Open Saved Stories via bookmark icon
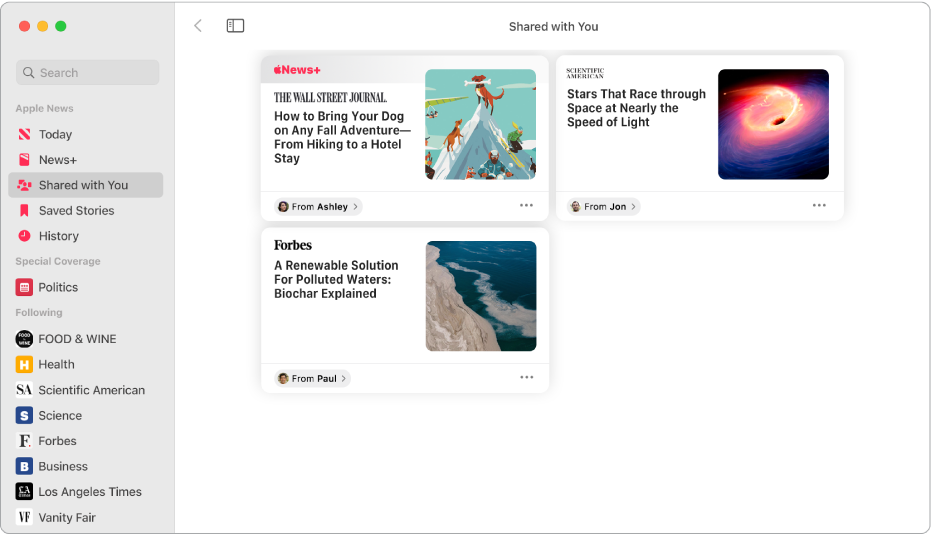The width and height of the screenshot is (931, 535). click(24, 211)
